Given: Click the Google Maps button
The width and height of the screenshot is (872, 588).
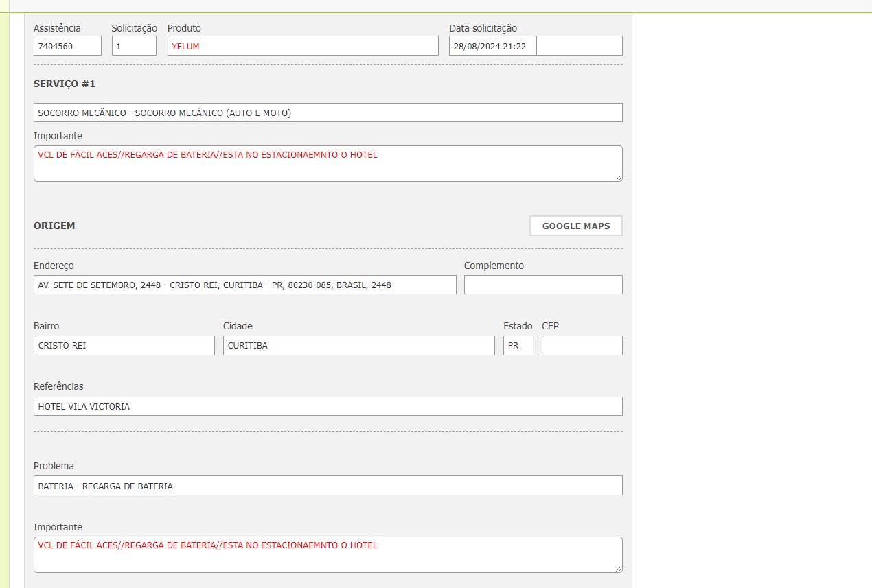Looking at the screenshot, I should coord(575,226).
